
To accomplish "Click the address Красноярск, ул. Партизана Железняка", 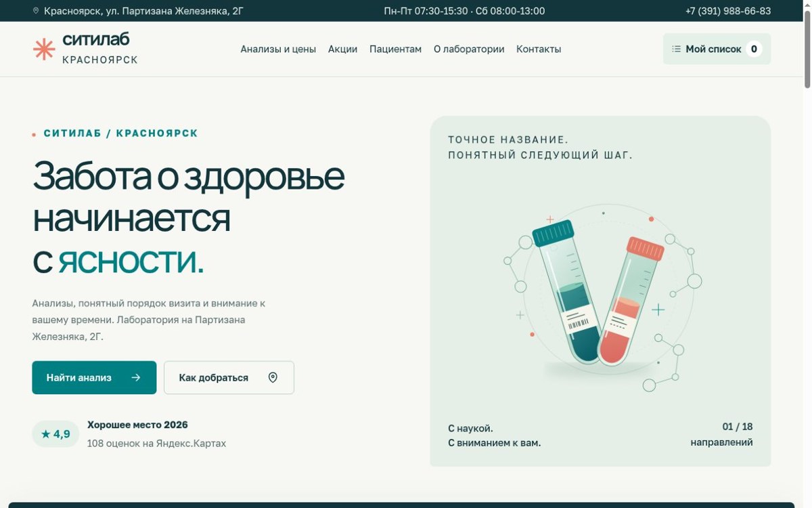I will (x=143, y=11).
